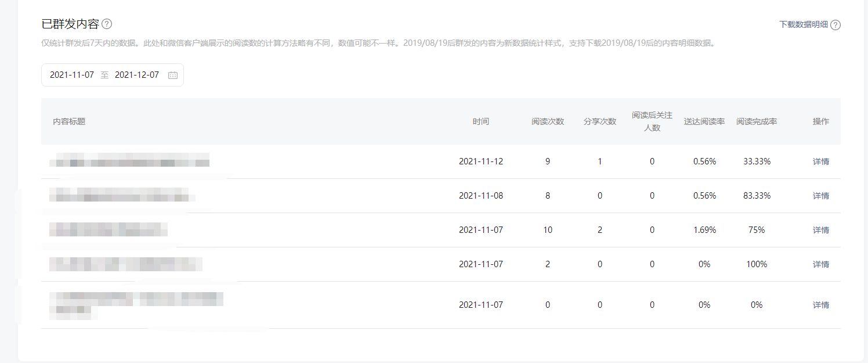This screenshot has height=363, width=868.
Task: Select the start date 2021-11-07 field
Action: point(72,75)
